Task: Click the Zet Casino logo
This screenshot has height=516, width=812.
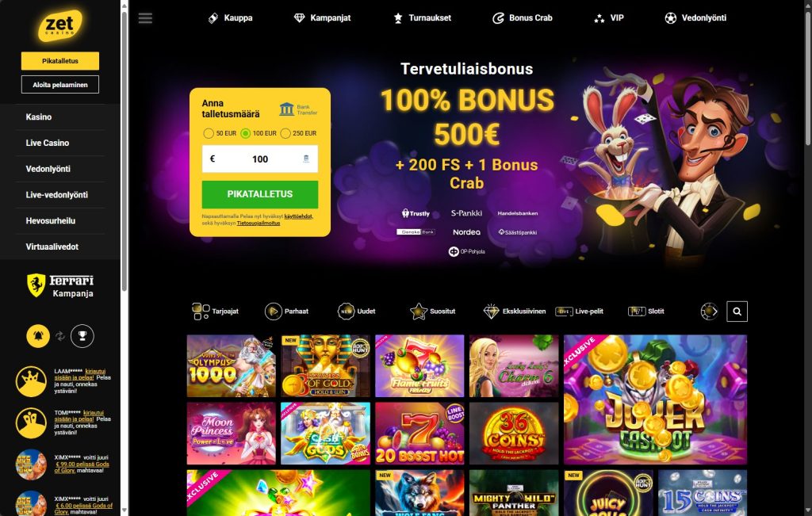Action: 60,25
